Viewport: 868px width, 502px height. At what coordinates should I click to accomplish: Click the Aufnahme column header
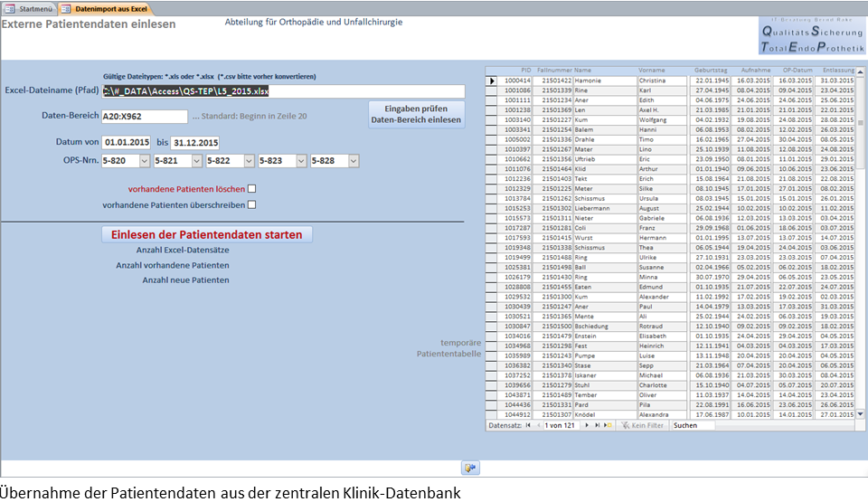(756, 71)
